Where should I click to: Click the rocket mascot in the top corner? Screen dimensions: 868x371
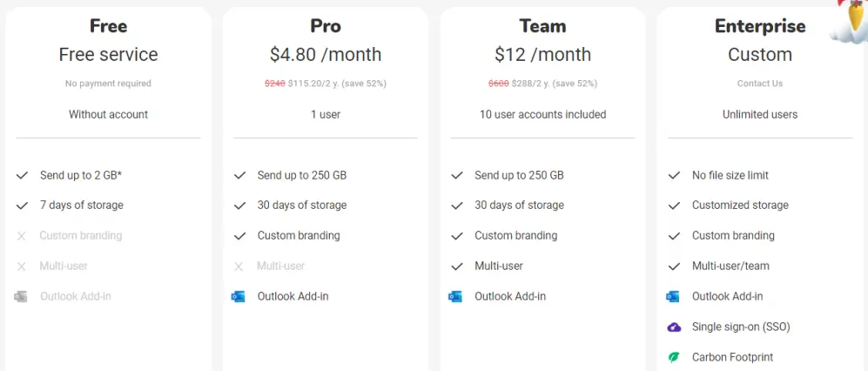(x=850, y=21)
